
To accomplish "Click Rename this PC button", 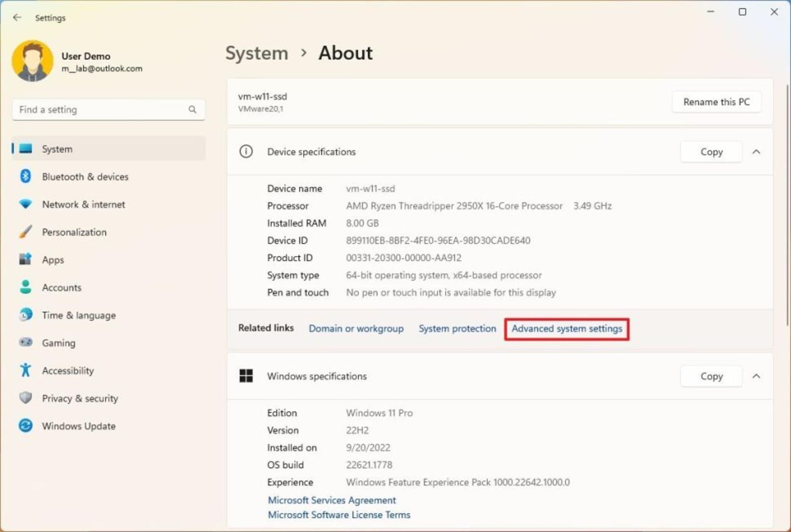I will (x=716, y=102).
